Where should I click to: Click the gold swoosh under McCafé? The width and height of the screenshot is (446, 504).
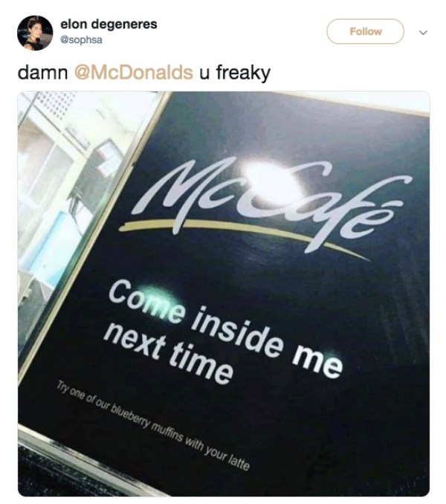click(245, 235)
